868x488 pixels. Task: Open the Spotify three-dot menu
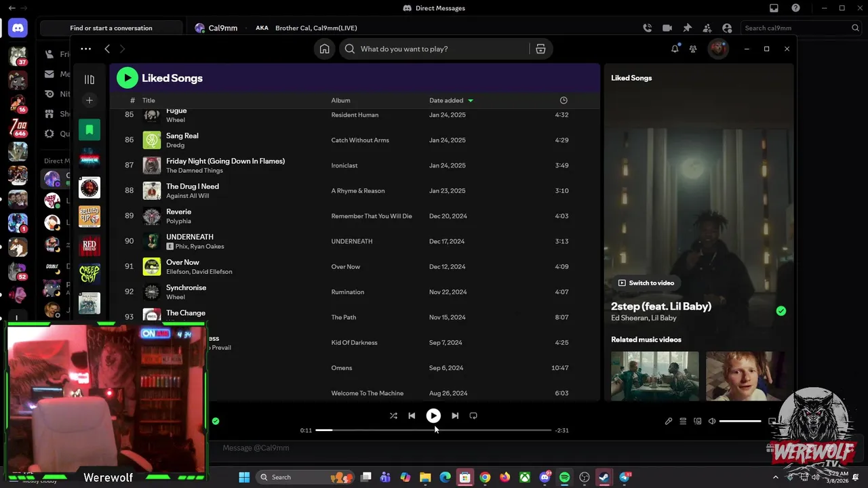pyautogui.click(x=85, y=49)
